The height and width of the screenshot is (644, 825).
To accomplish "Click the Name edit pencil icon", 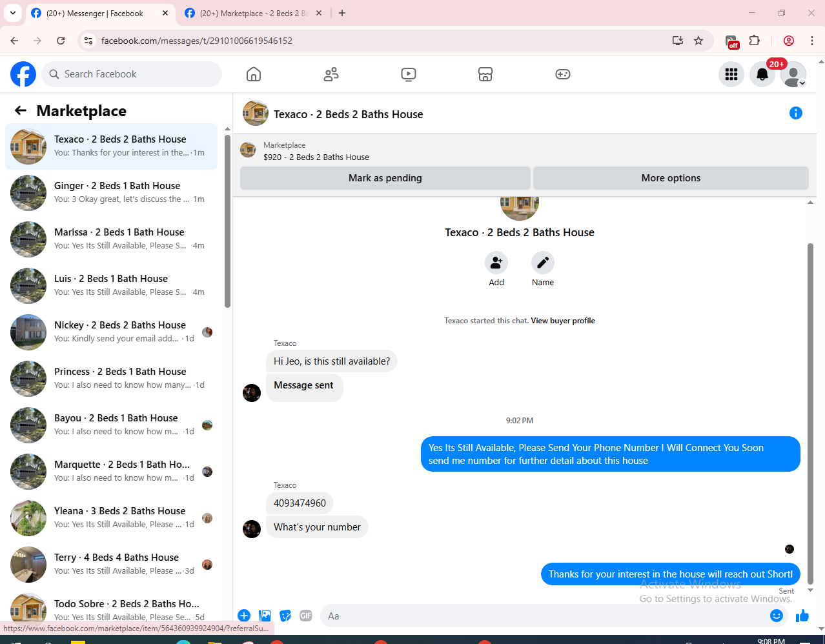I will [x=543, y=263].
